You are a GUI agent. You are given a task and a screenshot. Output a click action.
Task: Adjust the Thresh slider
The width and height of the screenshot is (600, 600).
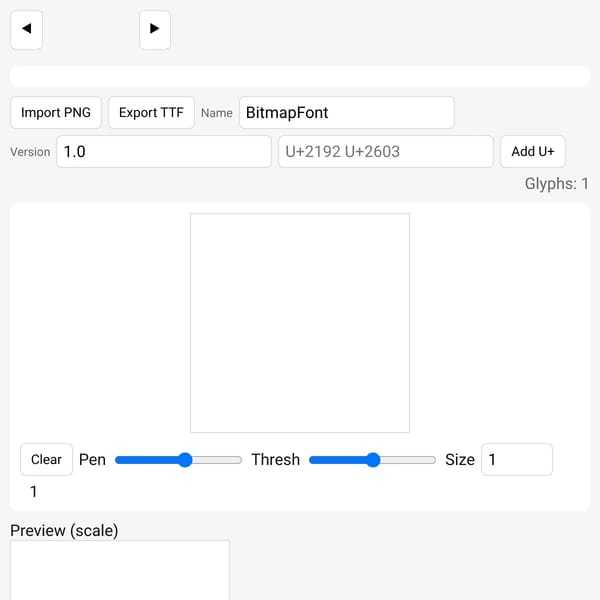click(372, 460)
